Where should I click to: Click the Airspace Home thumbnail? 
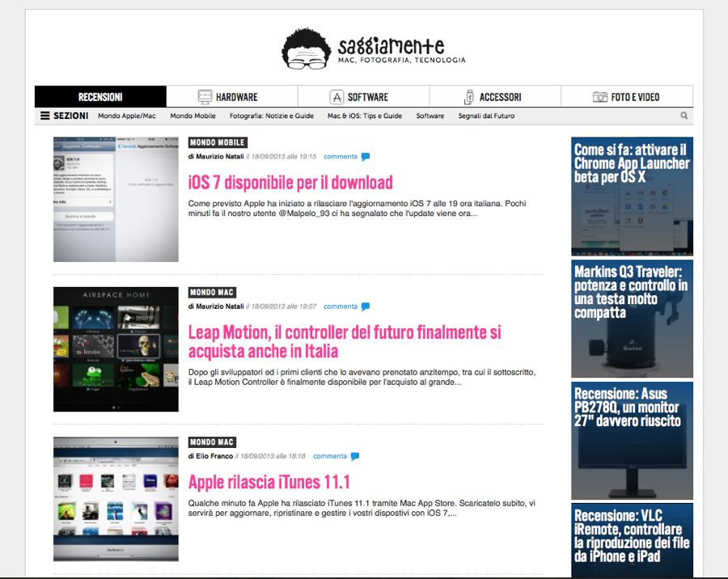pos(116,349)
